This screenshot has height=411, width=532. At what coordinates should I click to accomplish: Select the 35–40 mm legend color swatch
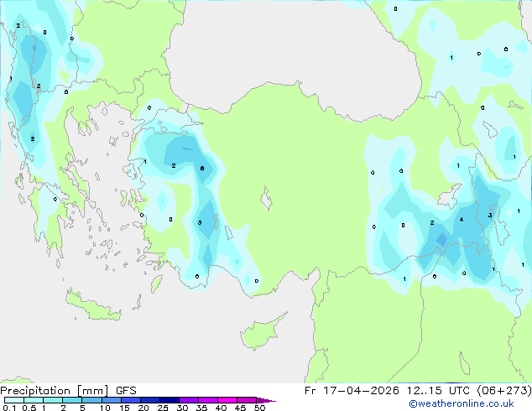[x=208, y=400]
